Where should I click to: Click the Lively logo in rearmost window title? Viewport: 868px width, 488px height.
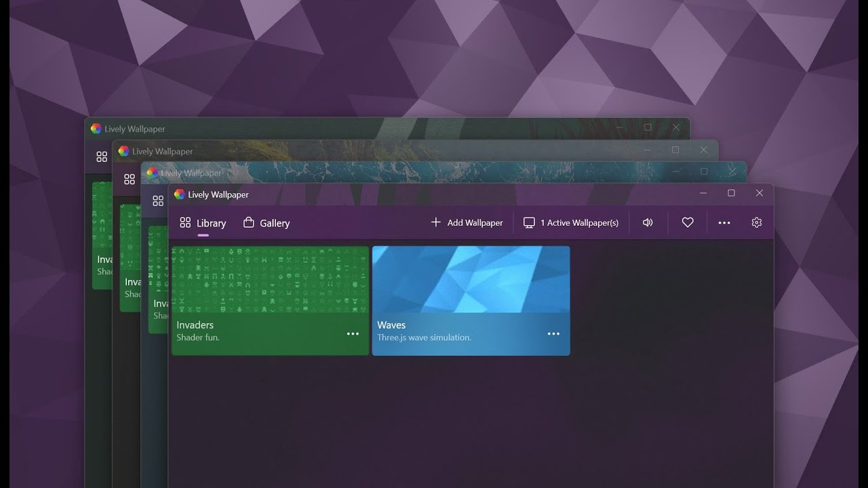pyautogui.click(x=96, y=129)
